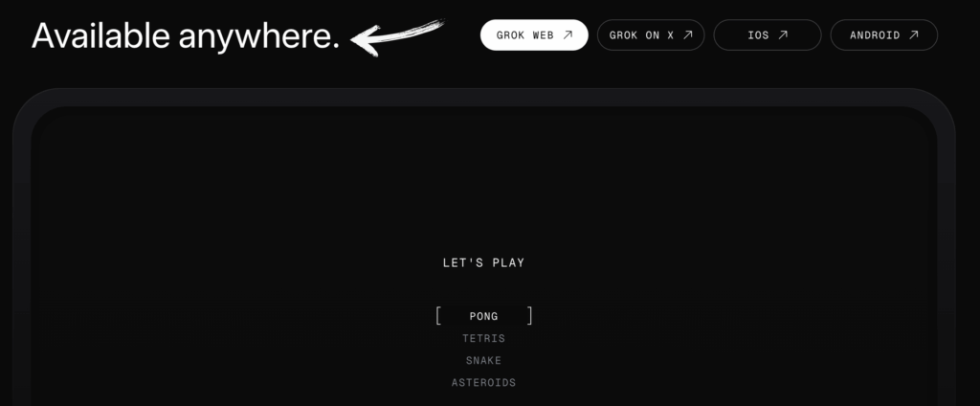
Task: Open the Grok Web link
Action: 534,35
